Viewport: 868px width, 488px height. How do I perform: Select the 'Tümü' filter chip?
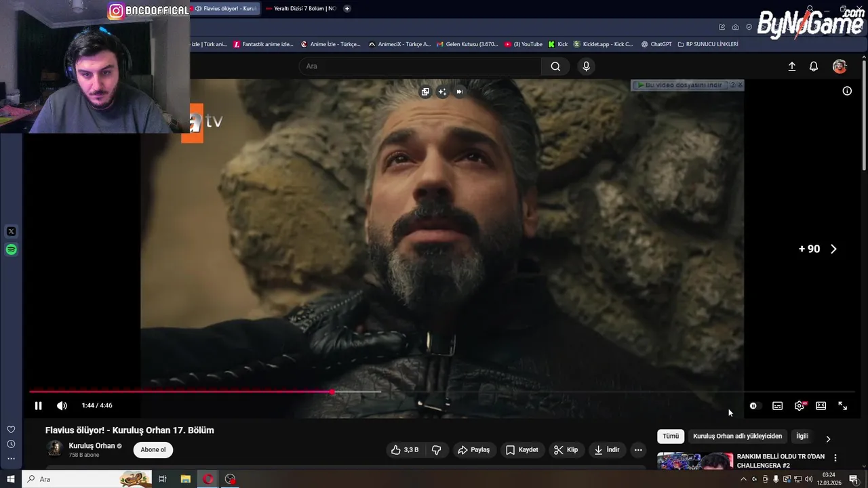pyautogui.click(x=670, y=436)
